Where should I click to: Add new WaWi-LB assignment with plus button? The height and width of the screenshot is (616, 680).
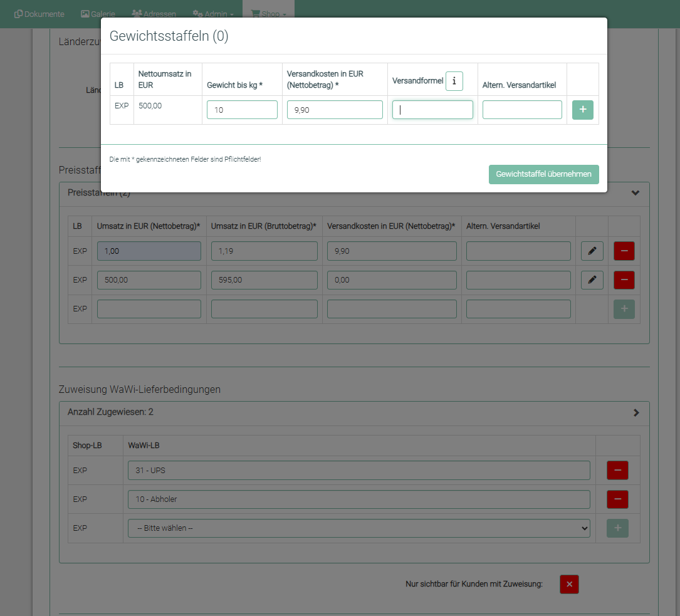tap(617, 528)
